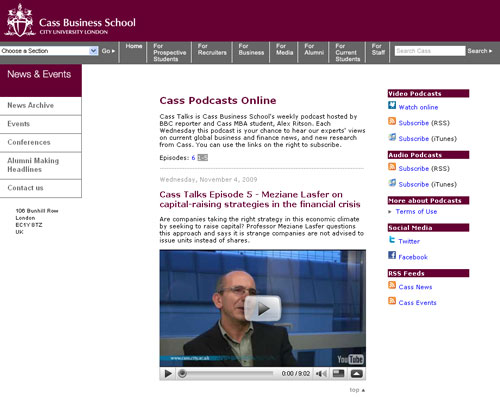The height and width of the screenshot is (397, 500).
Task: Click RSS icon beside Cass News
Action: pos(392,285)
